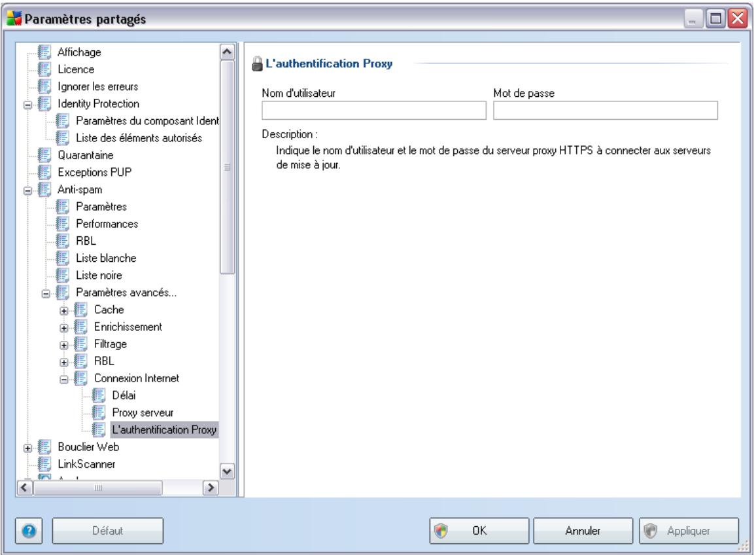Click the tree's horizontal scrollbar thumb
The width and height of the screenshot is (756, 555).
pyautogui.click(x=98, y=488)
